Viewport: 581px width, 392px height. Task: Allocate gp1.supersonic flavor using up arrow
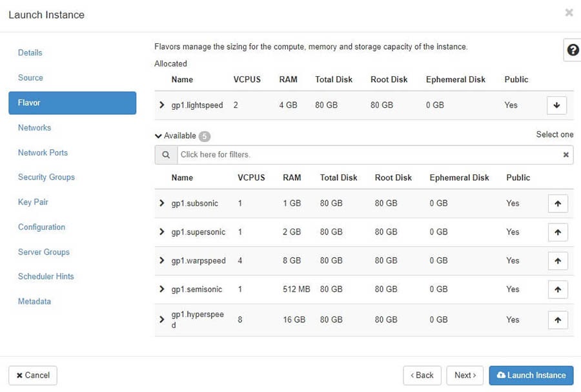pos(558,232)
